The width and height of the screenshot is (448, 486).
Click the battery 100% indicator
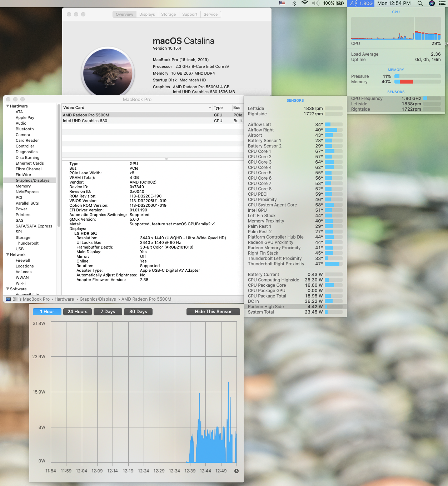[334, 3]
